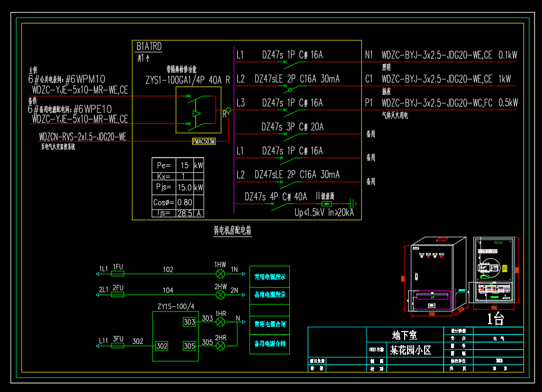
Task: Pick the 2FU fuse symbol
Action: [x=117, y=295]
